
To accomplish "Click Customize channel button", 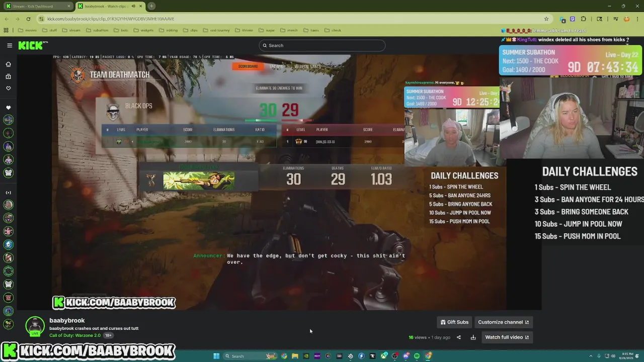I will coord(503,322).
